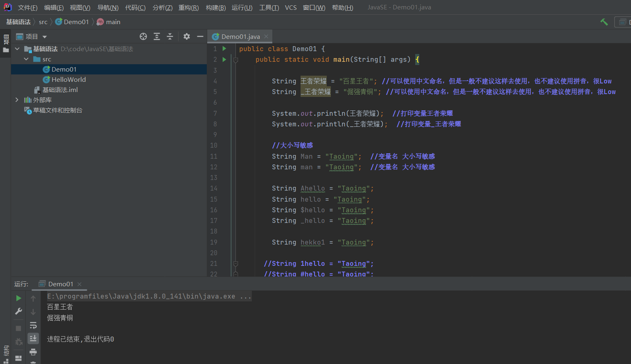Toggle the 项目 tool window side tab
This screenshot has height=364, width=631.
[x=6, y=43]
